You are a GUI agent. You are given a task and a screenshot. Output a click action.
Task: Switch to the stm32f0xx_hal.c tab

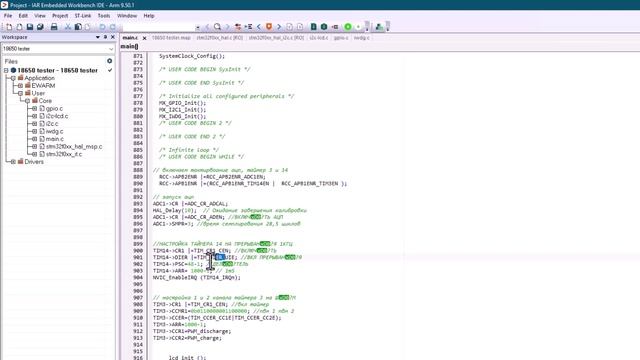(220, 38)
